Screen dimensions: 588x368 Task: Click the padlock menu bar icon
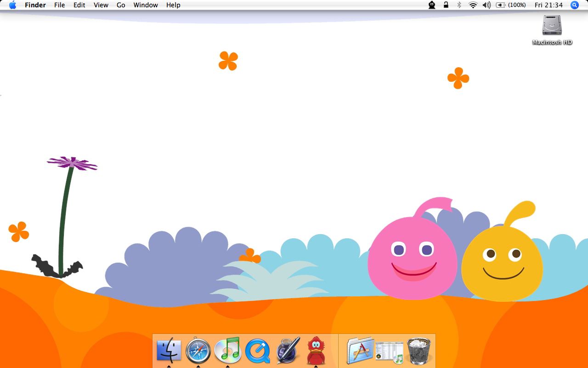click(x=446, y=5)
